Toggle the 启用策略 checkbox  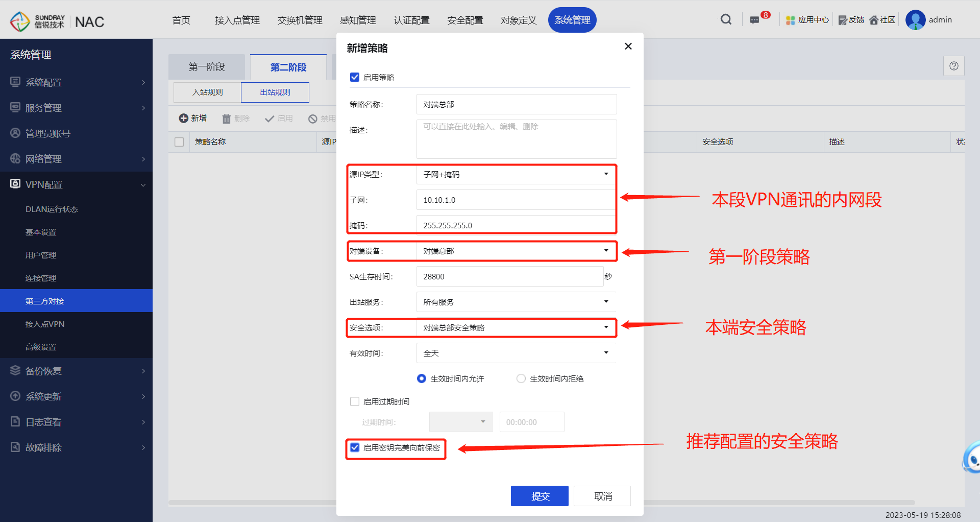coord(355,77)
